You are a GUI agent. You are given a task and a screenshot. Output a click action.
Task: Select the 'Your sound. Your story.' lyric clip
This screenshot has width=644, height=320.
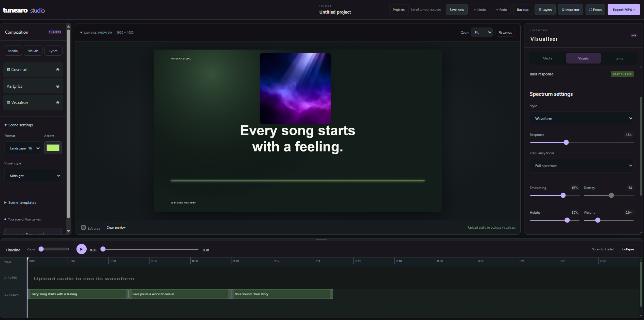coord(282,294)
